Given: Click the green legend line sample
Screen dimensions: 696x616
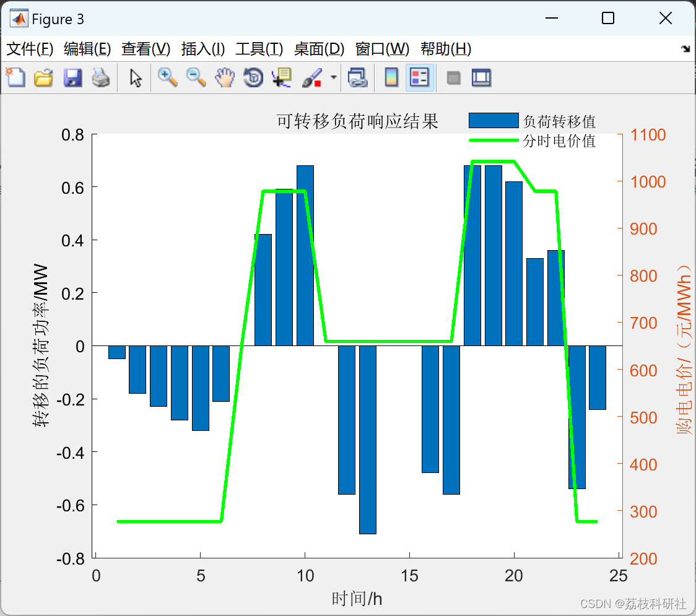Looking at the screenshot, I should [x=494, y=141].
